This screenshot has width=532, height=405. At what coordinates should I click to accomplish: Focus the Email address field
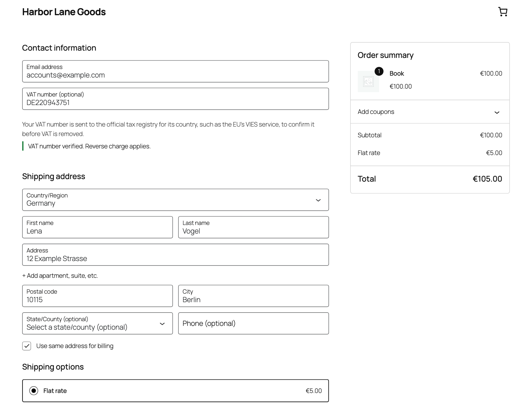pyautogui.click(x=175, y=71)
